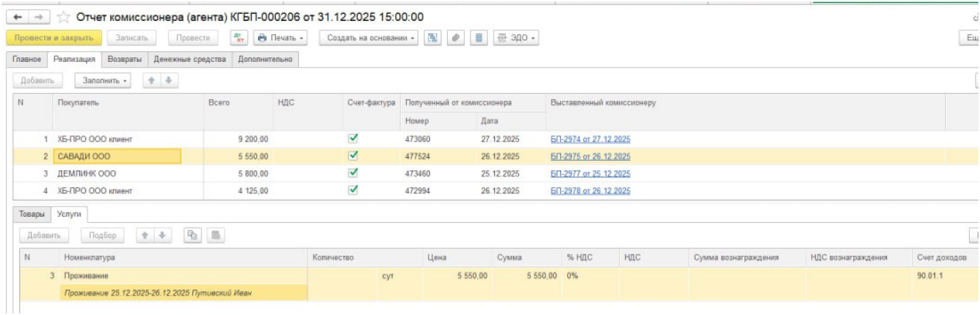
Task: Toggle Счет-фактура checkbox for САВАДИ ООО
Action: pos(353,156)
